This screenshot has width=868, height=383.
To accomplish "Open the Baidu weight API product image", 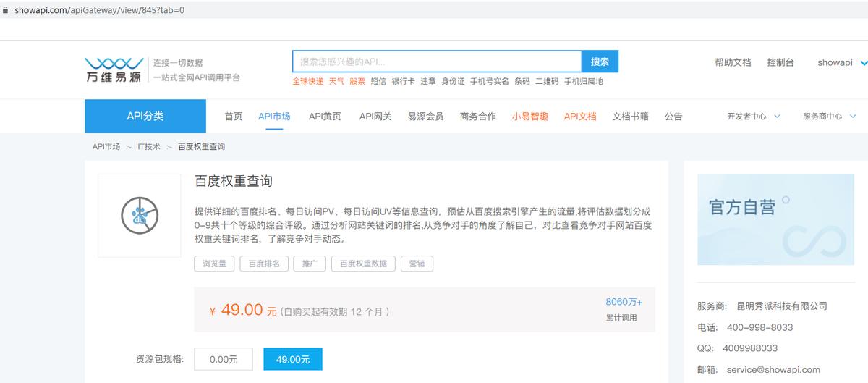I will pos(140,215).
